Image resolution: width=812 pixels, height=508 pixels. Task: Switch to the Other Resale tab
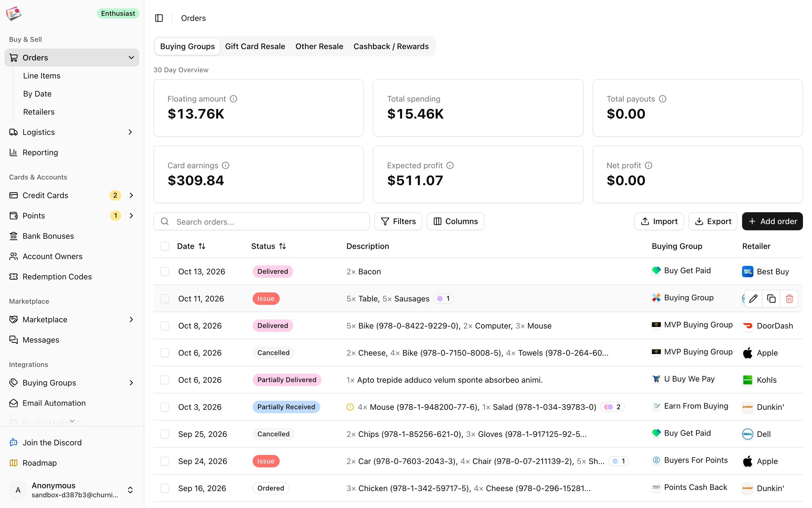(x=319, y=46)
